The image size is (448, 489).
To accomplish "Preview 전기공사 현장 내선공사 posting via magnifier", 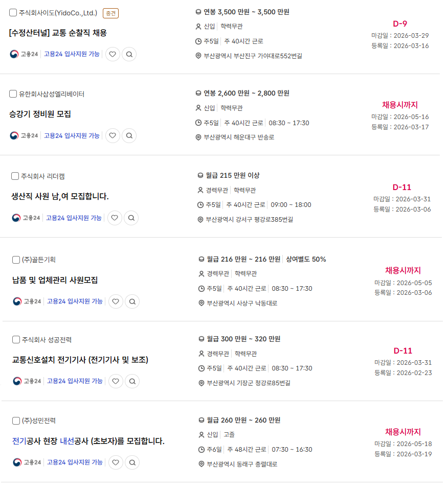I will (x=132, y=463).
